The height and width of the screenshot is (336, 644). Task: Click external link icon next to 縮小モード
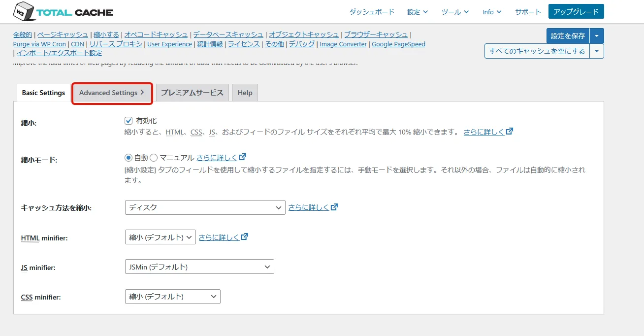tap(242, 157)
